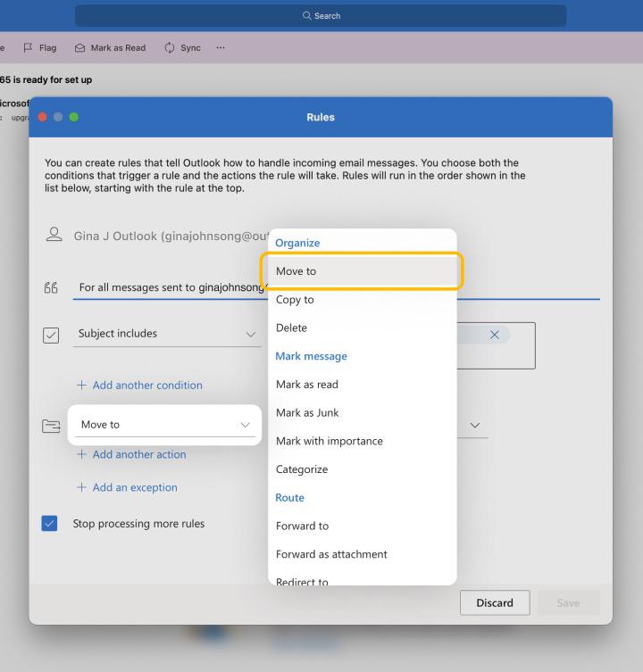Choose Mark as Junk menu option

pyautogui.click(x=307, y=413)
